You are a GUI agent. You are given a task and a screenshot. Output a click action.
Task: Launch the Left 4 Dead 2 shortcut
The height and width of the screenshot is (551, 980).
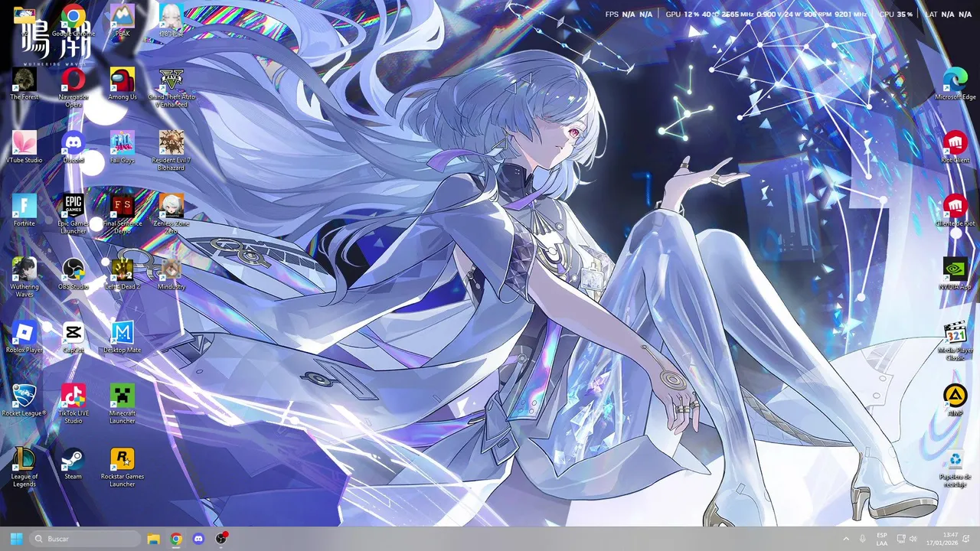click(x=122, y=273)
